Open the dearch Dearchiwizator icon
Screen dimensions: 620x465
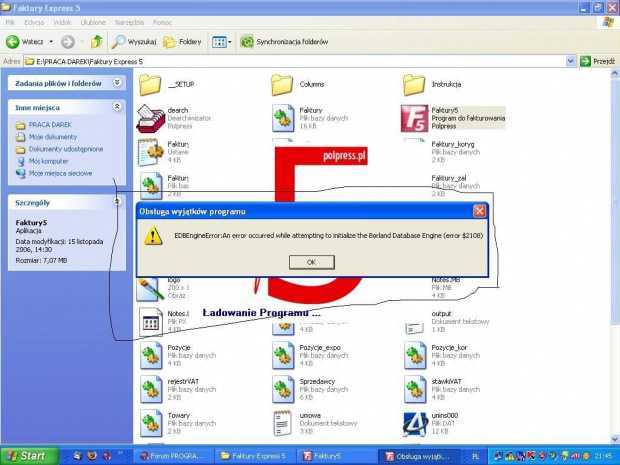pos(150,118)
